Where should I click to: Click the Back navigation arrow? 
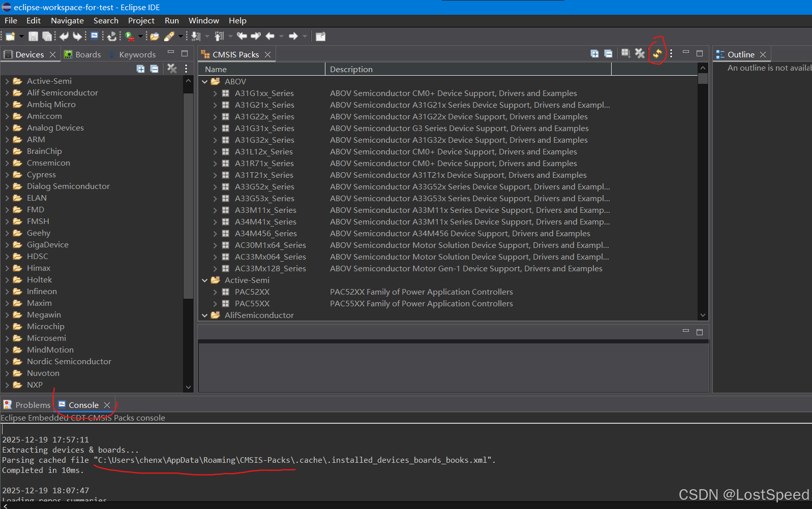pos(270,36)
